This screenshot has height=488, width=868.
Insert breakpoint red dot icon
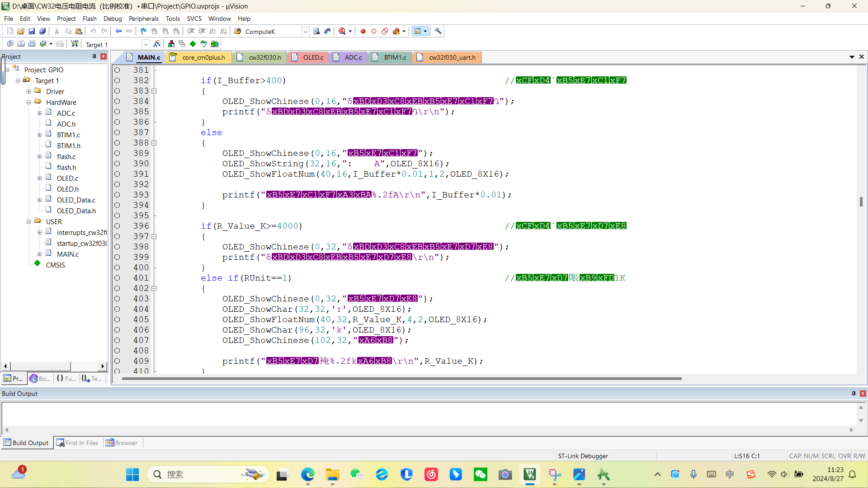click(x=363, y=31)
